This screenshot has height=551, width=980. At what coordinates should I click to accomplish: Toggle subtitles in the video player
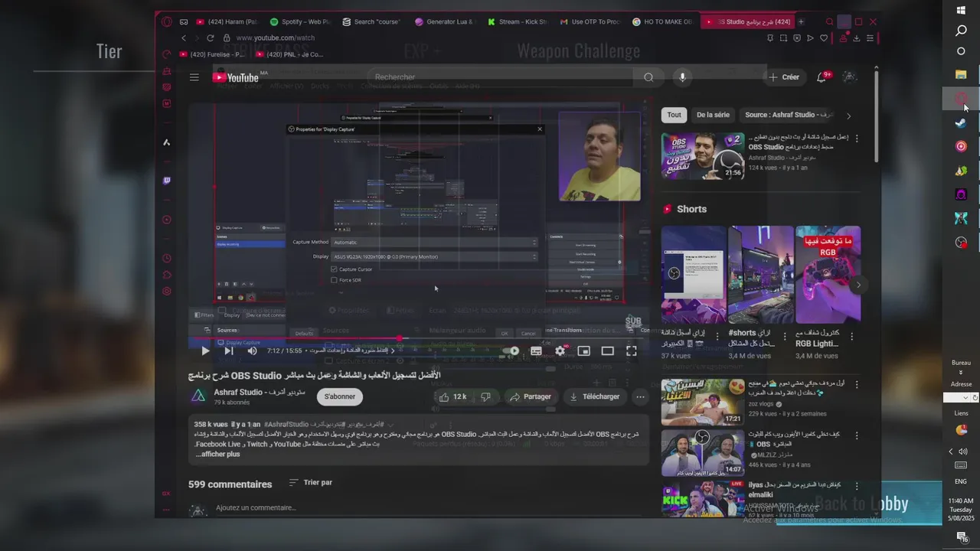tap(537, 351)
